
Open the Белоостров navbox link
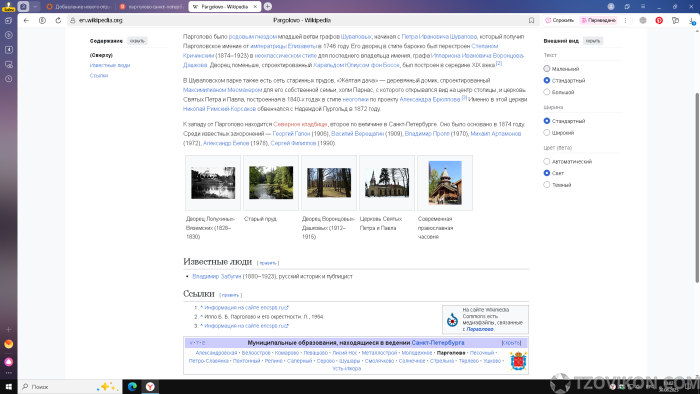tap(256, 353)
